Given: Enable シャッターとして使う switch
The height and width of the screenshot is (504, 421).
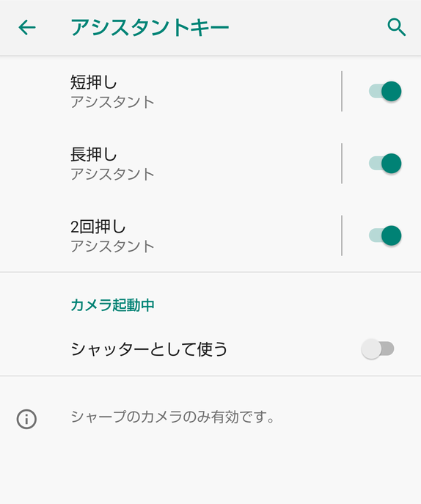Looking at the screenshot, I should (x=378, y=348).
